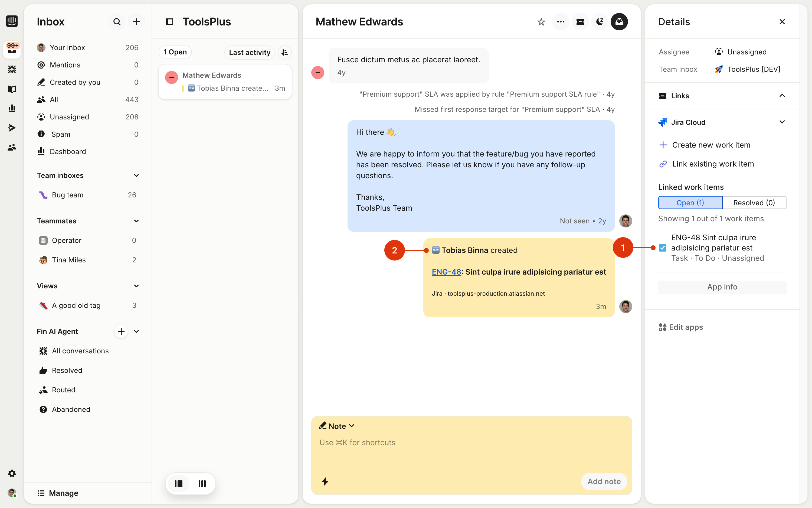Expand the Jira Cloud section chevron
Image resolution: width=812 pixels, height=508 pixels.
tap(782, 122)
